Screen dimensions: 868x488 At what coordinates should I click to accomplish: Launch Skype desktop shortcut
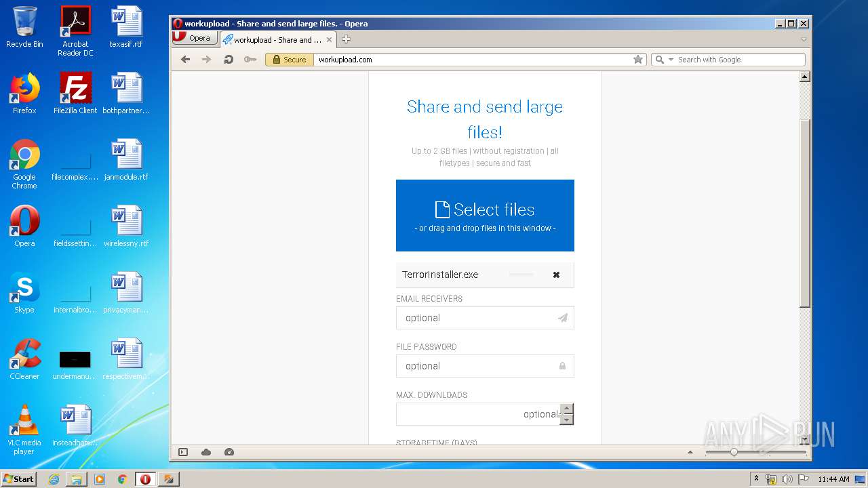24,293
